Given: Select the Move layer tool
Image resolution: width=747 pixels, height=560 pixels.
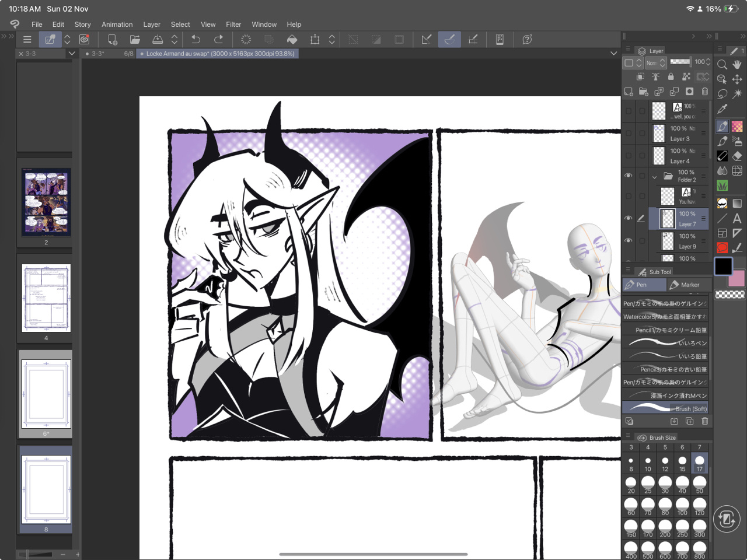Looking at the screenshot, I should point(737,79).
